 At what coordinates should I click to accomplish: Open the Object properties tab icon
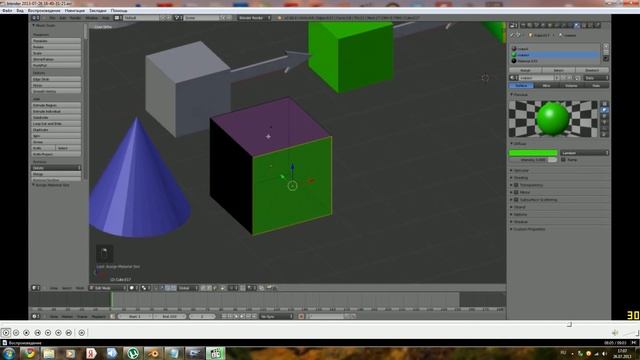549,25
